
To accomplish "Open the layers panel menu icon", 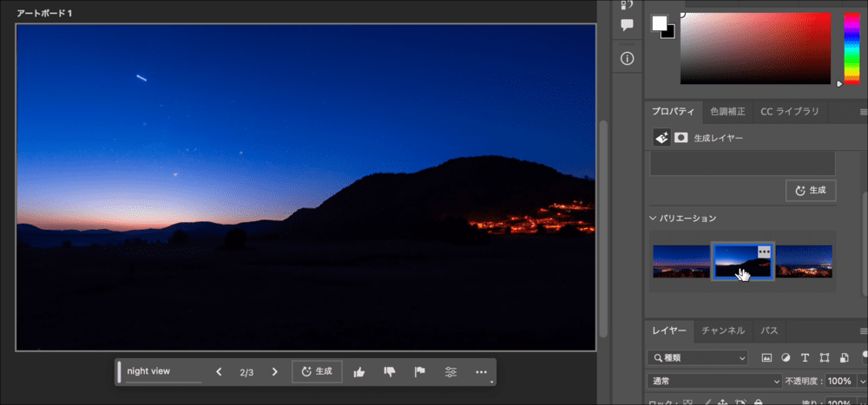I will 864,331.
